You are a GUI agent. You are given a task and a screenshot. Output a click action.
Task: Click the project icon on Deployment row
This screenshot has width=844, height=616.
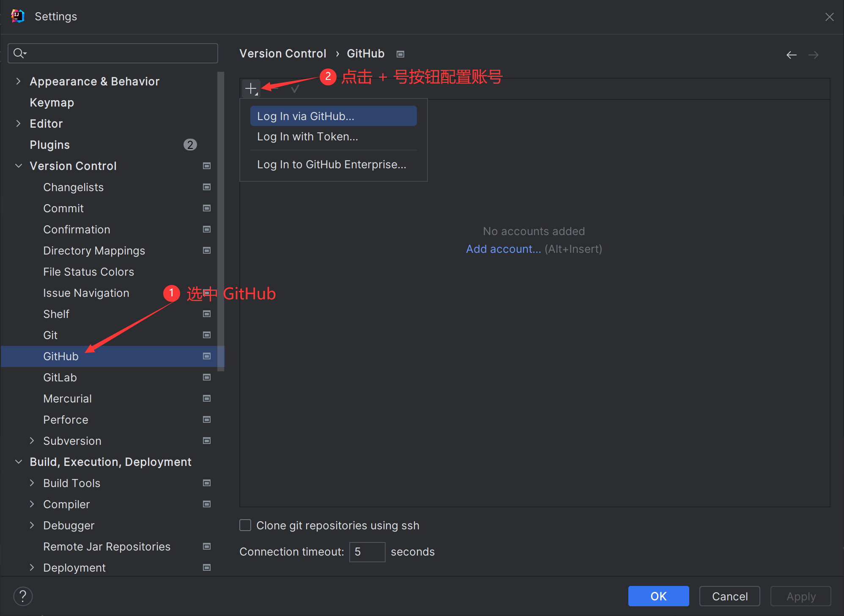pyautogui.click(x=207, y=567)
